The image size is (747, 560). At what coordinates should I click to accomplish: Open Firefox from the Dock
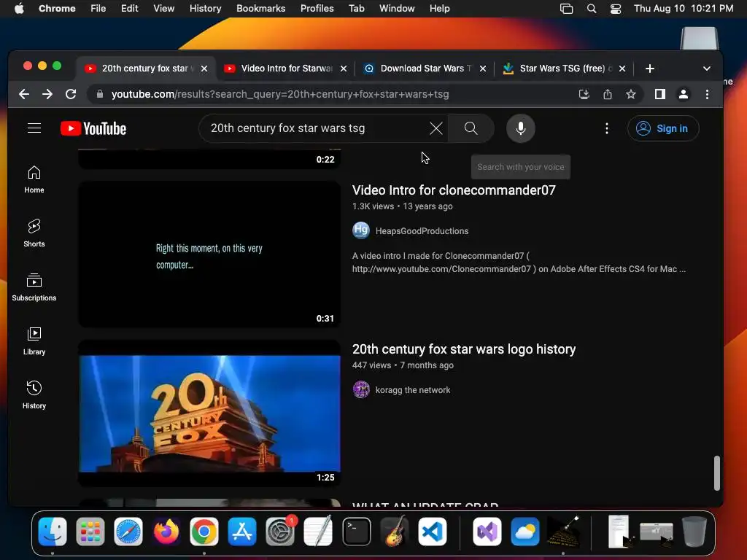click(166, 532)
